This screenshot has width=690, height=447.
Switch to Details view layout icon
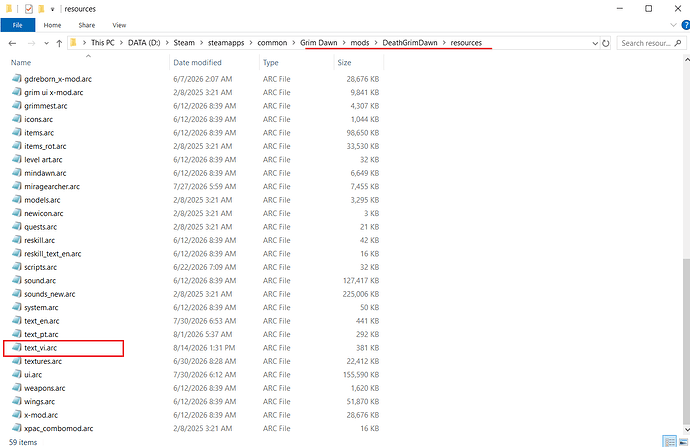pos(670,441)
